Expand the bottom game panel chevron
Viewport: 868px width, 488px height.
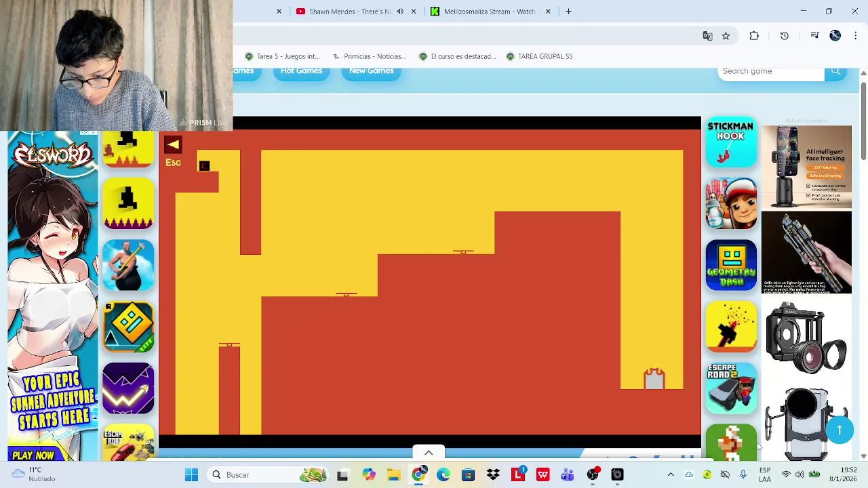click(429, 453)
